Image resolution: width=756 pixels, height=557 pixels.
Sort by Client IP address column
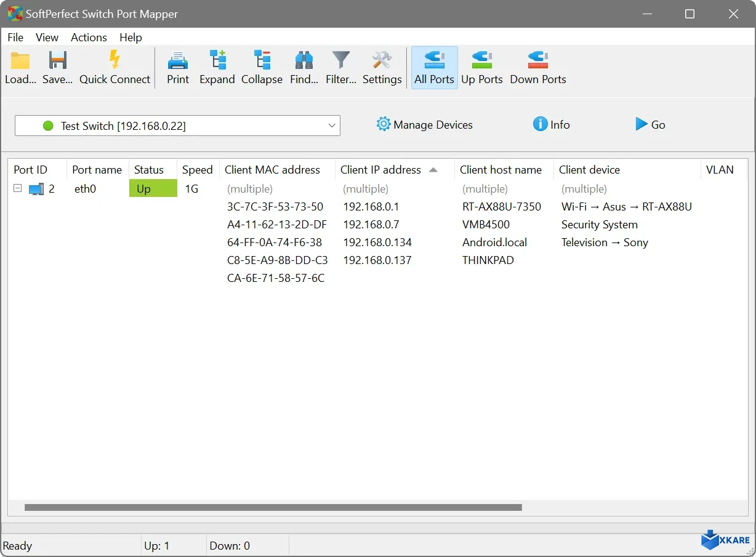click(x=395, y=170)
